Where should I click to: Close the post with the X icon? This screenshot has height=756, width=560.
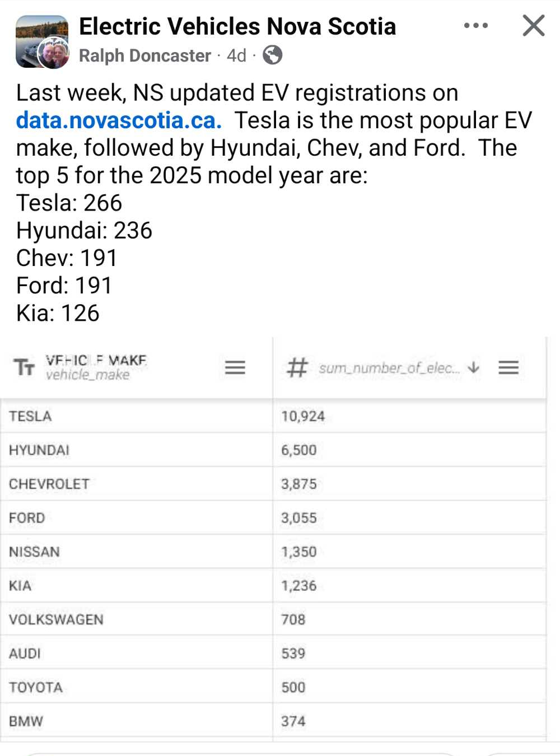tap(533, 26)
